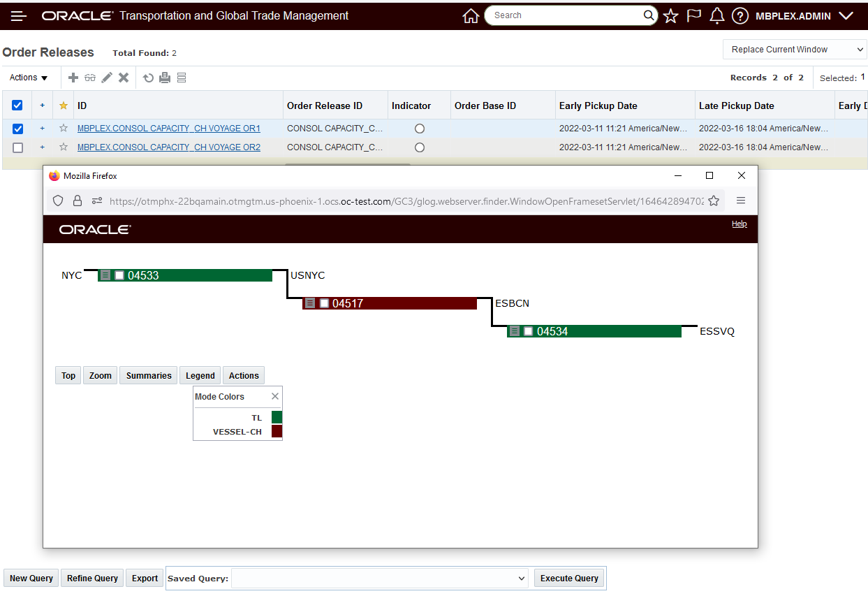Click the dark red VESSEL-CH swatch

[x=277, y=431]
